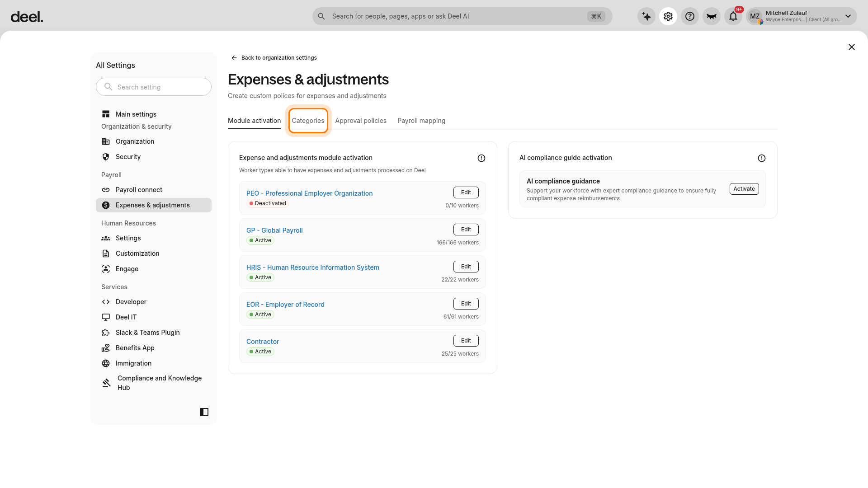The image size is (868, 488).
Task: Click the Expenses & adjustments dollar icon
Action: 106,205
